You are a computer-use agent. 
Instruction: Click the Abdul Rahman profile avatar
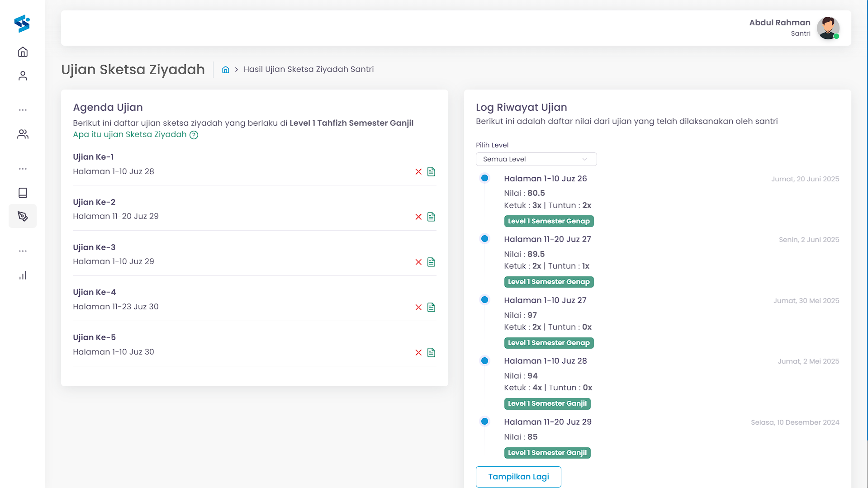(828, 28)
